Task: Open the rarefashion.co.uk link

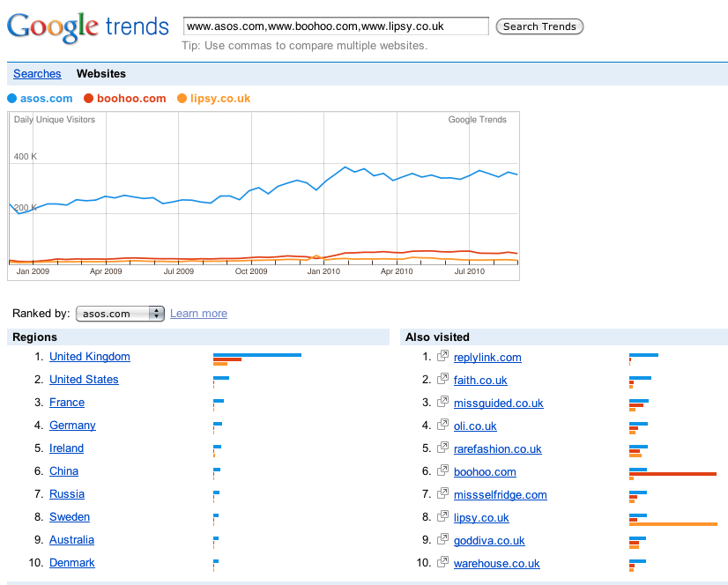Action: click(x=498, y=449)
